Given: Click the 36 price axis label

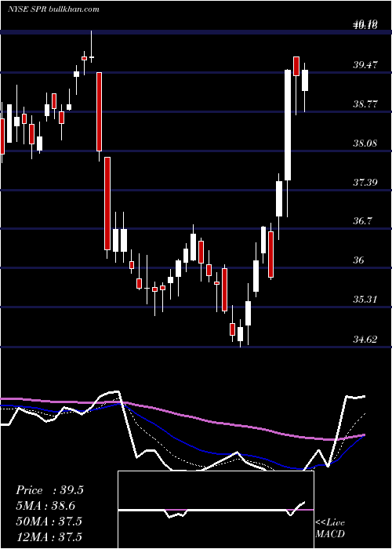Looking at the screenshot, I should point(359,260).
